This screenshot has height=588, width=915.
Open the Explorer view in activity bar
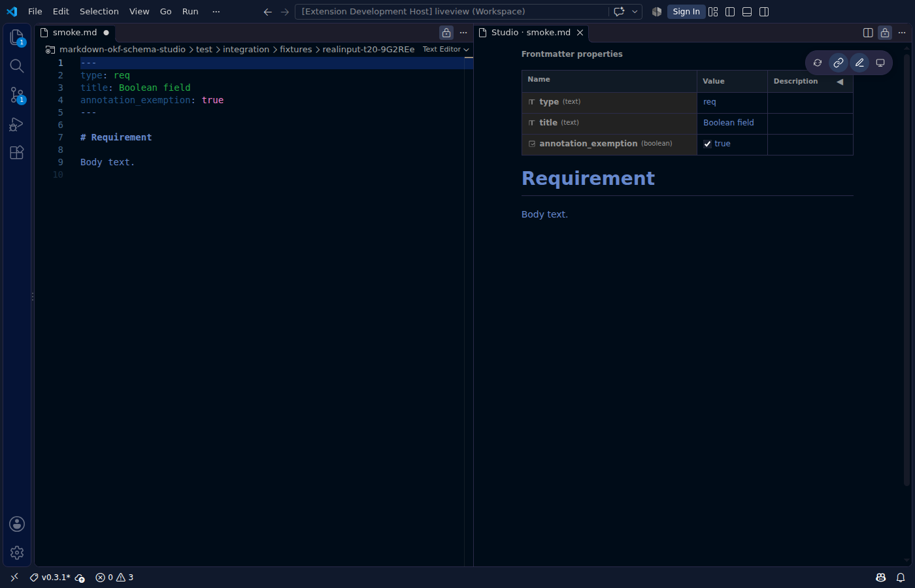coord(17,37)
